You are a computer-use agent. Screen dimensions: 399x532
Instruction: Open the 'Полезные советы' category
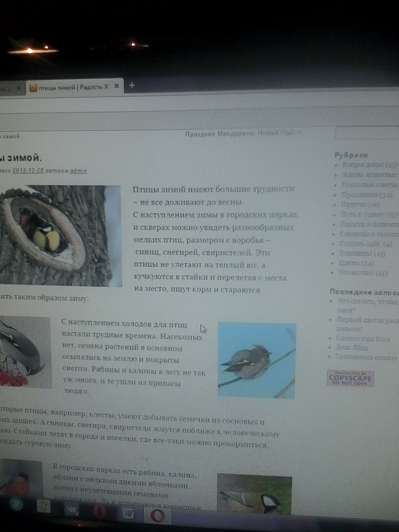(x=370, y=185)
